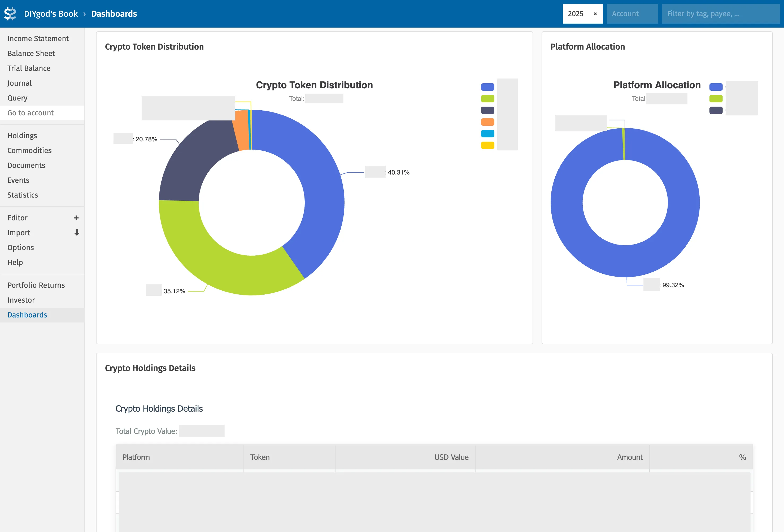Navigate to Portfolio Returns page
The height and width of the screenshot is (532, 784).
coord(36,285)
